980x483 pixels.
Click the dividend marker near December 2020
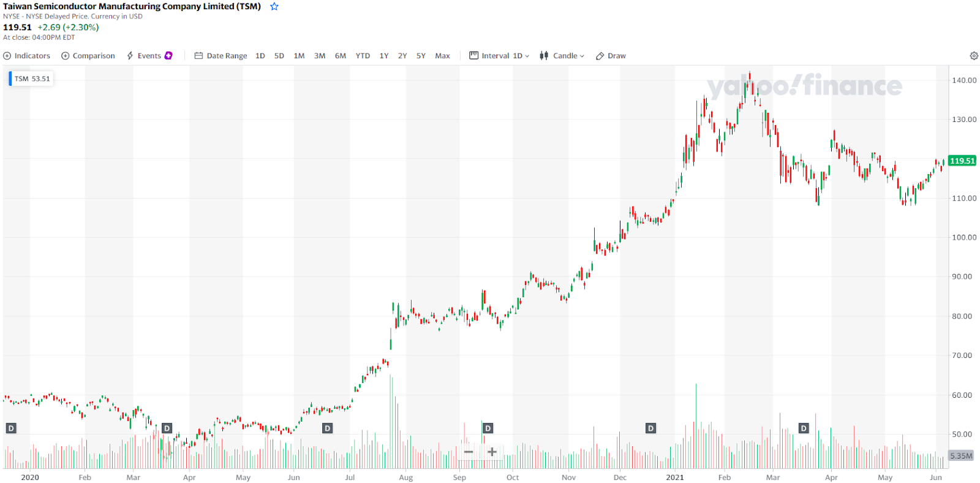tap(651, 428)
